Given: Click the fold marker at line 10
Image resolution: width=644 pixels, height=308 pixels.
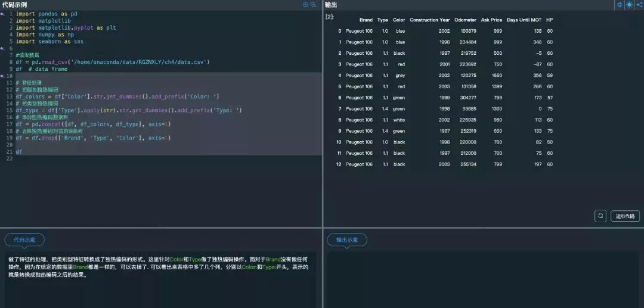Looking at the screenshot, I should [x=2, y=76].
